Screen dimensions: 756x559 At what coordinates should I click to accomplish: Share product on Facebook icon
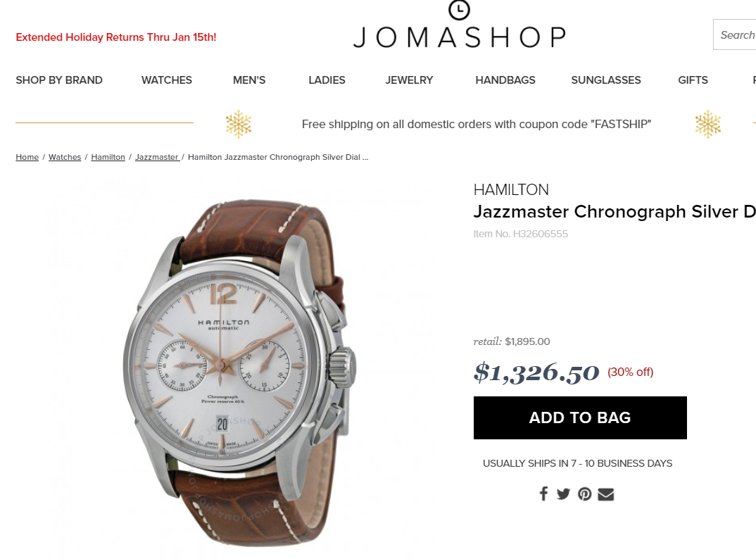543,494
